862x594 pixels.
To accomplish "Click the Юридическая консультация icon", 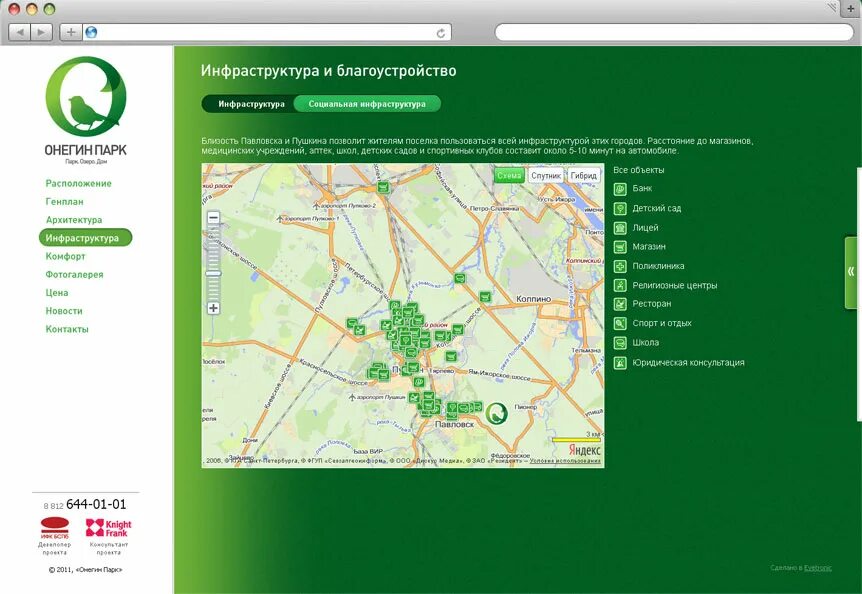I will [x=620, y=363].
